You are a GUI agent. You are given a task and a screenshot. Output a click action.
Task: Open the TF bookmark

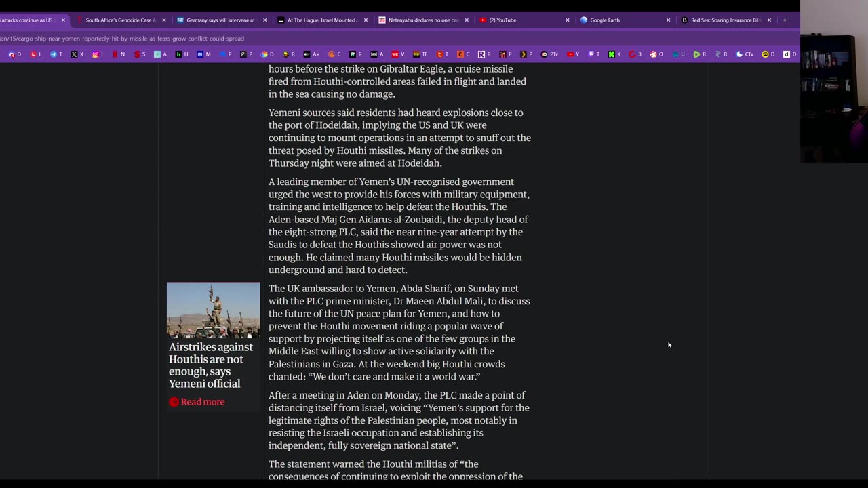pos(420,54)
